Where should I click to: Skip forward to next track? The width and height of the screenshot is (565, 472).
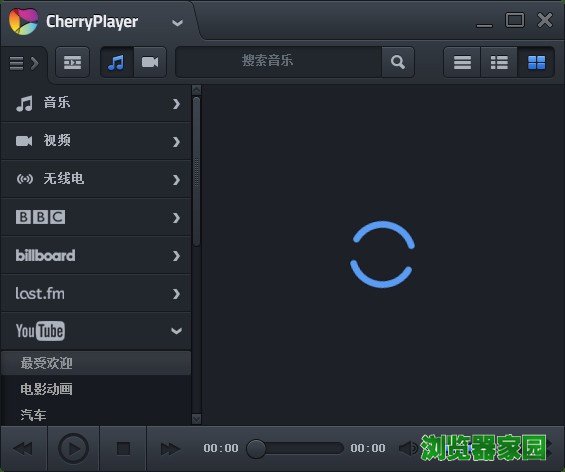[x=170, y=449]
